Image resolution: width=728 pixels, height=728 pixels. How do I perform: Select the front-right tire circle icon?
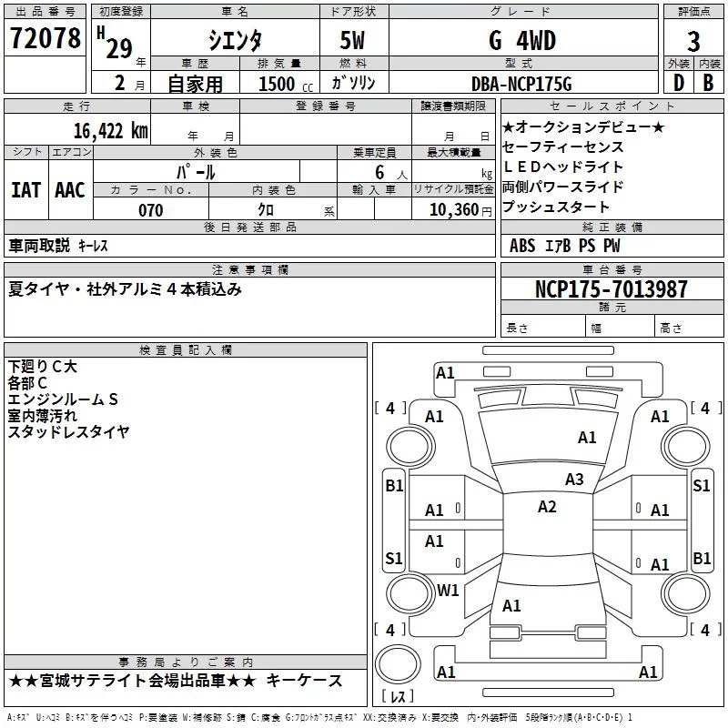[x=685, y=446]
